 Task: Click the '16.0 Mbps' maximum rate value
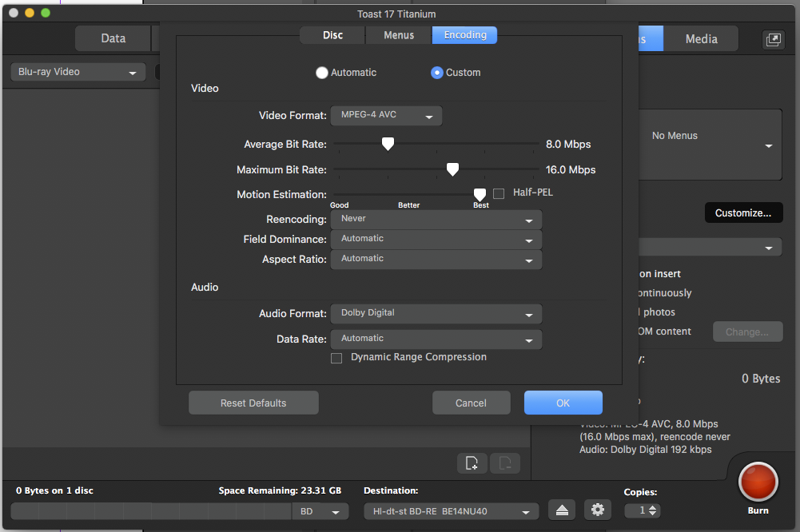pos(571,170)
